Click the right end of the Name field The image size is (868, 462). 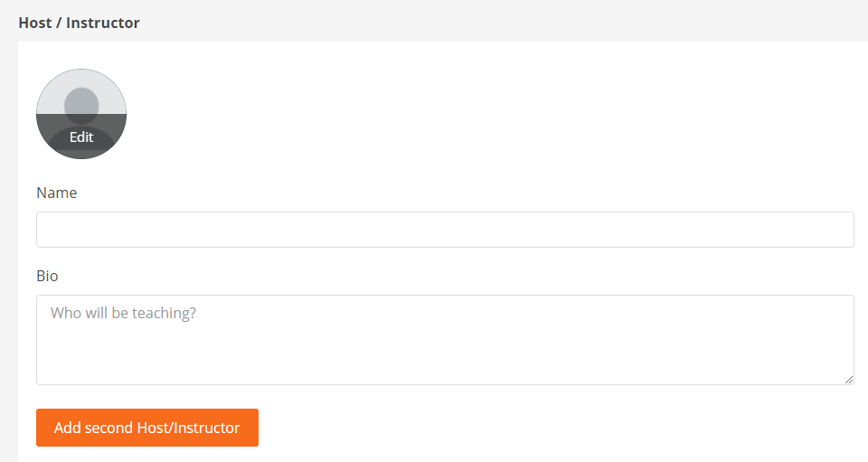[x=832, y=230]
